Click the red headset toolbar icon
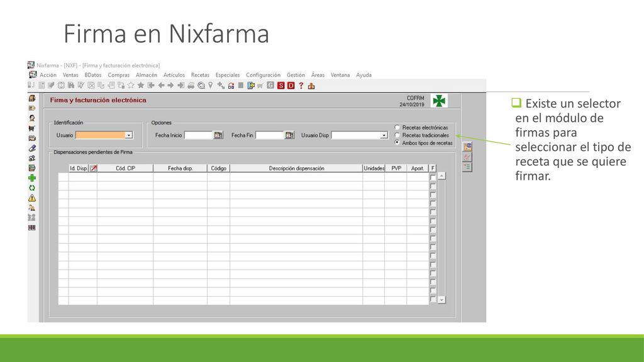Image resolution: width=644 pixels, height=362 pixels. [x=231, y=85]
